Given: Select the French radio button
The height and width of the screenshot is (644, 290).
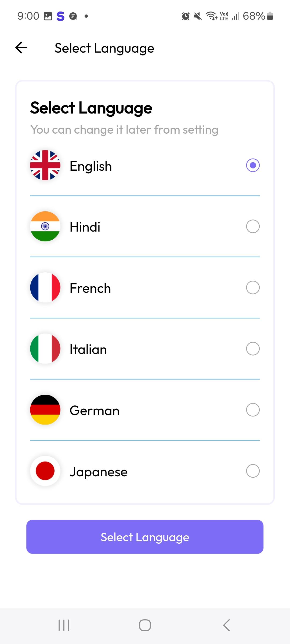Looking at the screenshot, I should [253, 288].
